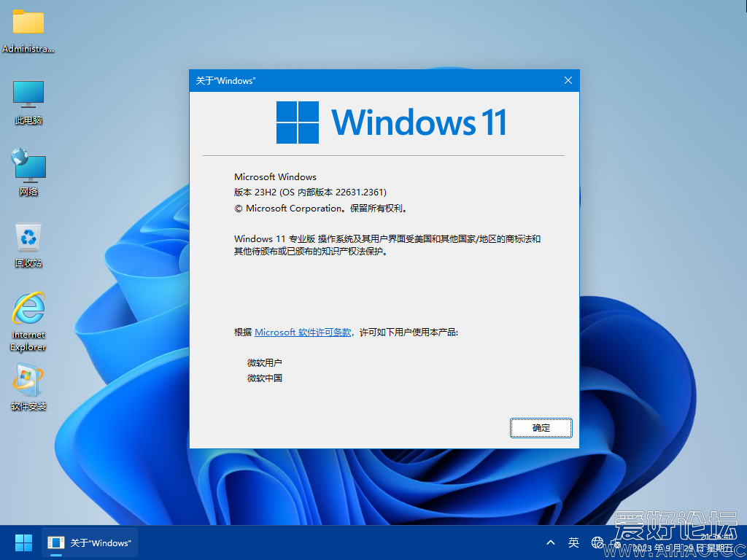
Task: Select the 关于"Windows" taskbar button
Action: tap(89, 542)
